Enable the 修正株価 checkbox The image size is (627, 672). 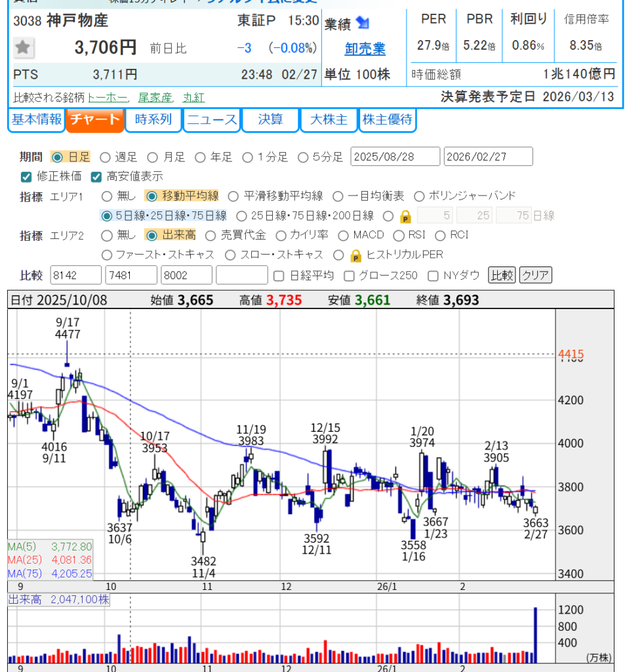pos(26,177)
